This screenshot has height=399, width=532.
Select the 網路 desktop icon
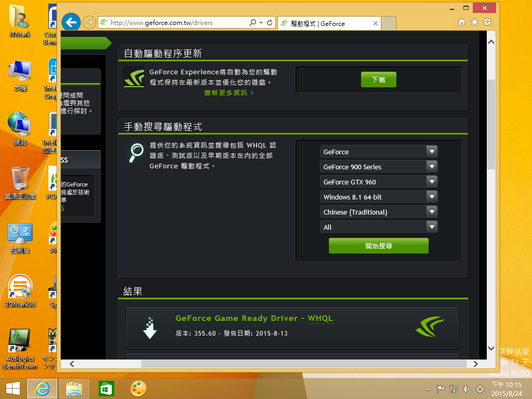(x=20, y=129)
